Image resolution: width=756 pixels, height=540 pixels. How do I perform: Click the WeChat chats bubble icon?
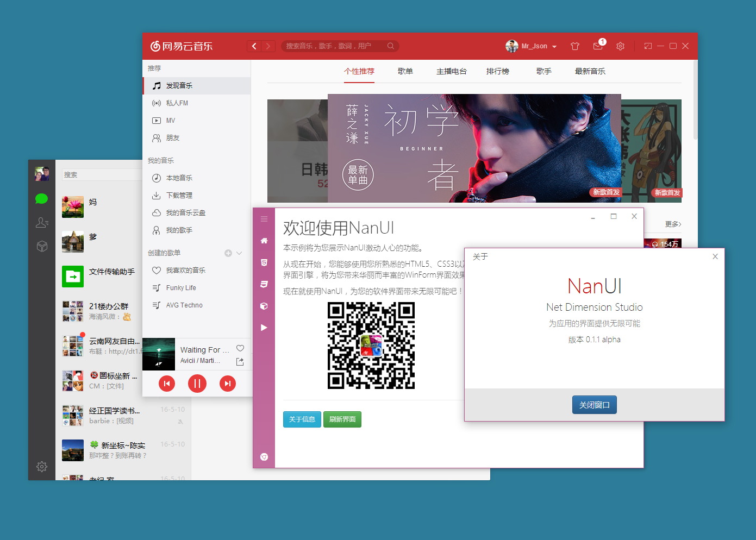(42, 199)
